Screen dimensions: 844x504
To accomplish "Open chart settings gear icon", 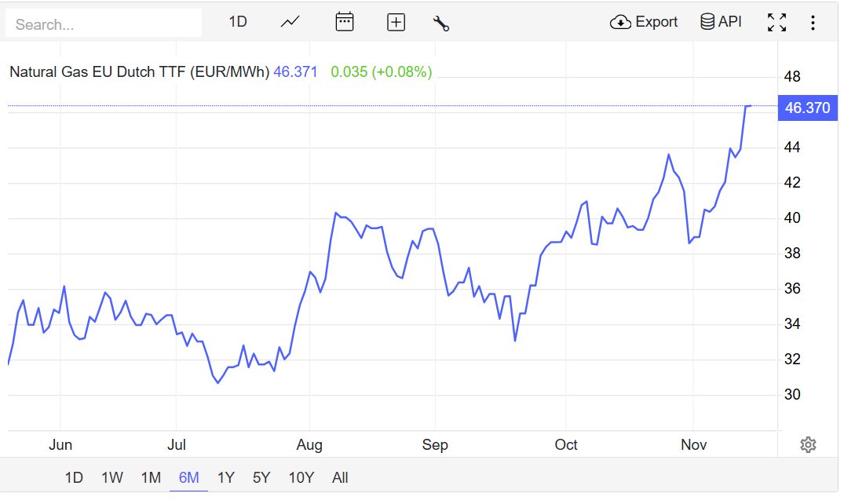I will pyautogui.click(x=808, y=445).
